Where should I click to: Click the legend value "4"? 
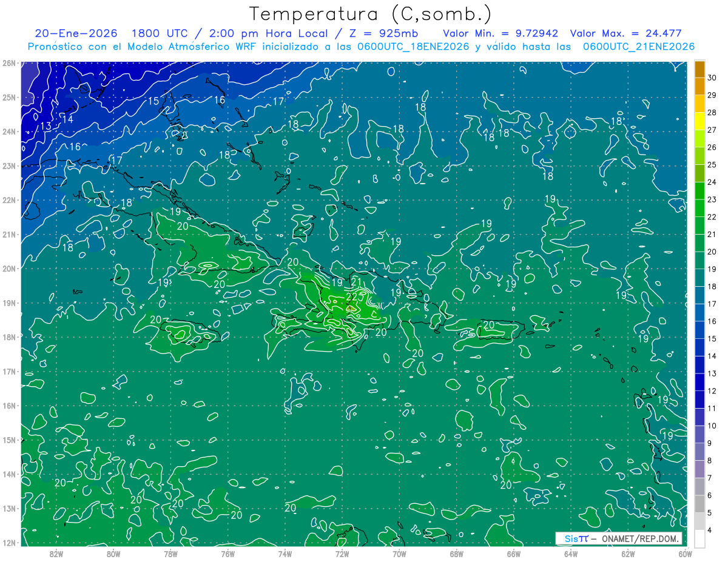tap(710, 530)
